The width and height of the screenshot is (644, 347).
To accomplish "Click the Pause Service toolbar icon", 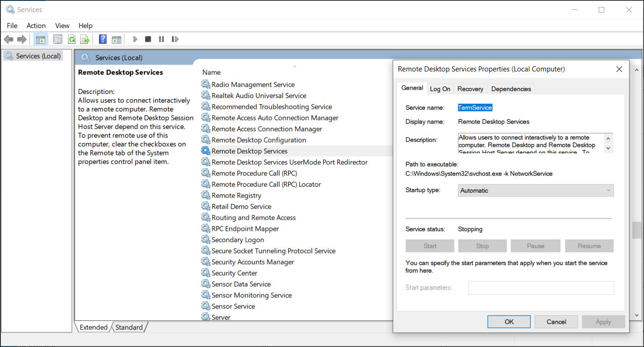I will click(x=161, y=39).
